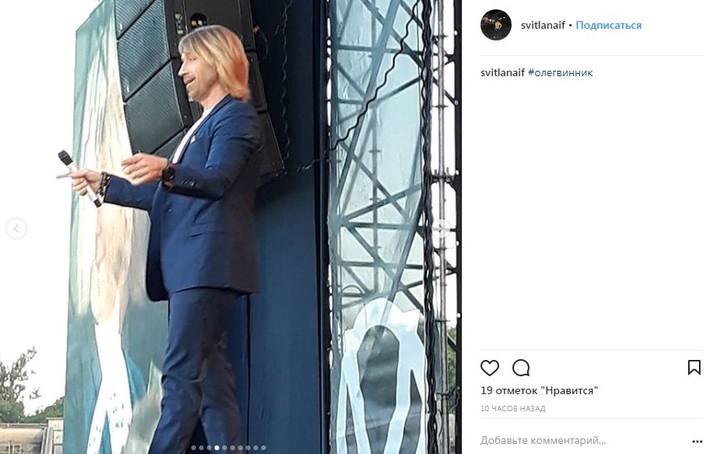713x454 pixels.
Task: Select the second carousel indicator dot
Action: 201,448
